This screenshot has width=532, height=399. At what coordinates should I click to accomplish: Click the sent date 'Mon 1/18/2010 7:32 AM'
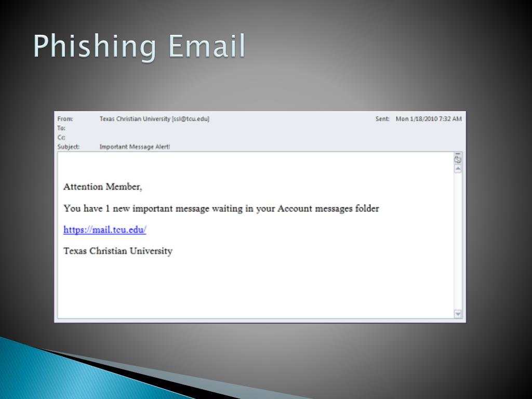click(x=429, y=119)
